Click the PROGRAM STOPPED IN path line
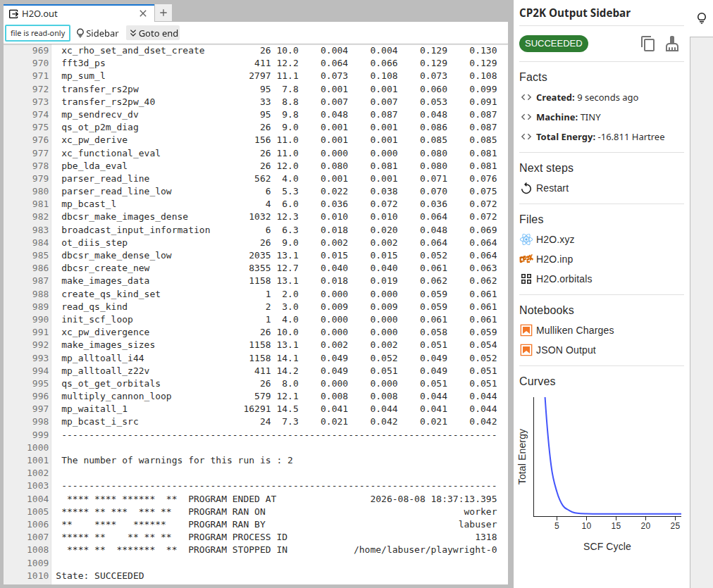713x588 pixels. coord(279,550)
